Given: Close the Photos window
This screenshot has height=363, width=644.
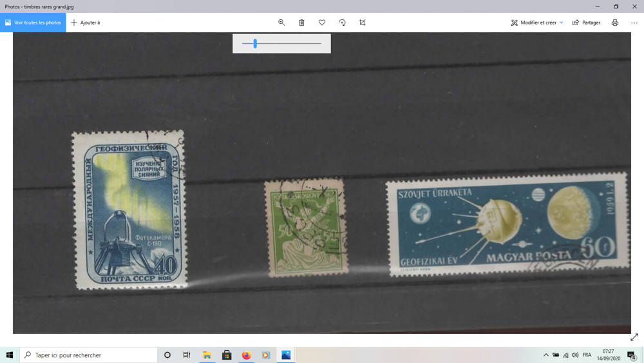Looking at the screenshot, I should click(634, 6).
